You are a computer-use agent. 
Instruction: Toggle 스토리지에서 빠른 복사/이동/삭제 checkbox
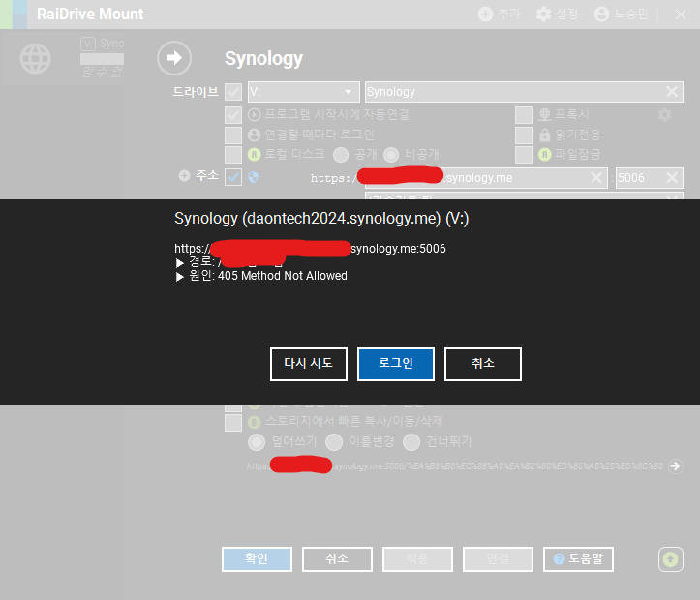coord(233,422)
